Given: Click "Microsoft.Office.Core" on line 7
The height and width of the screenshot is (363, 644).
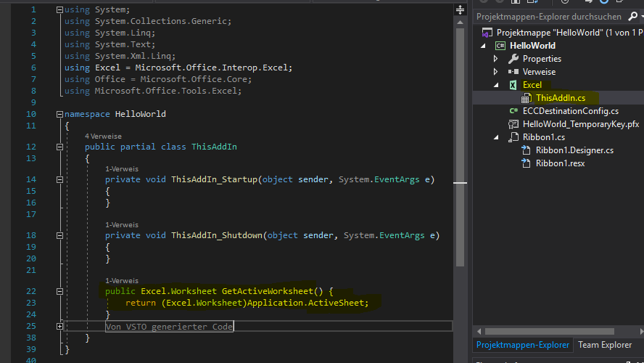Looking at the screenshot, I should click(194, 79).
